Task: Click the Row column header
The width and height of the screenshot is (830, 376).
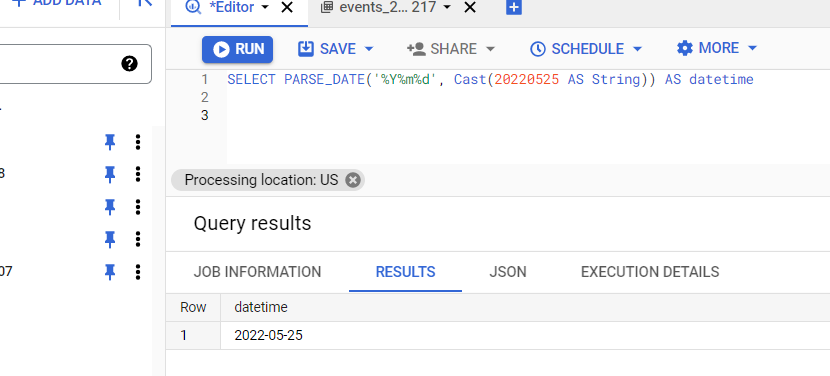Action: (193, 307)
